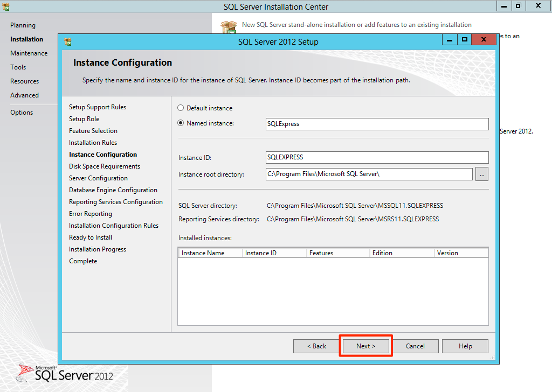The image size is (552, 392).
Task: Open Installation in Installation Center sidebar
Action: (x=27, y=39)
